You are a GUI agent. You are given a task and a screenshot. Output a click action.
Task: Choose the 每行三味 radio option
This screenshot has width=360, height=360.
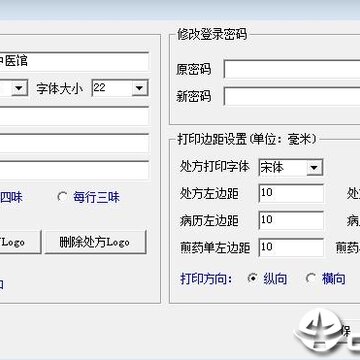(63, 197)
